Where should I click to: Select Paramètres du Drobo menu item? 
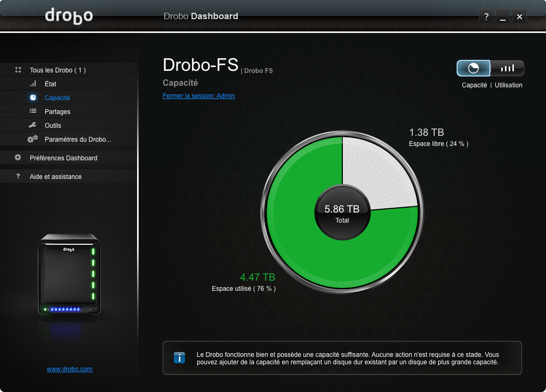tap(78, 140)
